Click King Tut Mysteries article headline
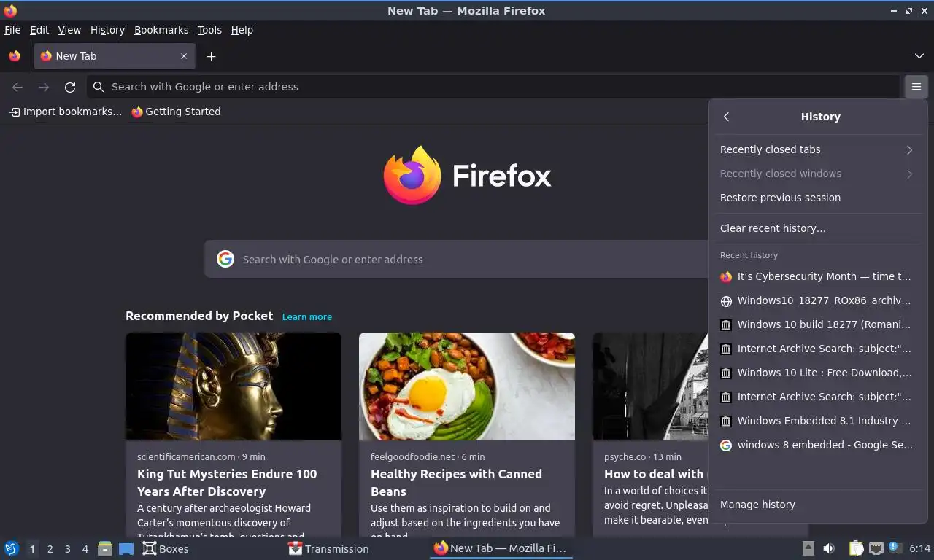Viewport: 934px width, 560px height. 227,483
